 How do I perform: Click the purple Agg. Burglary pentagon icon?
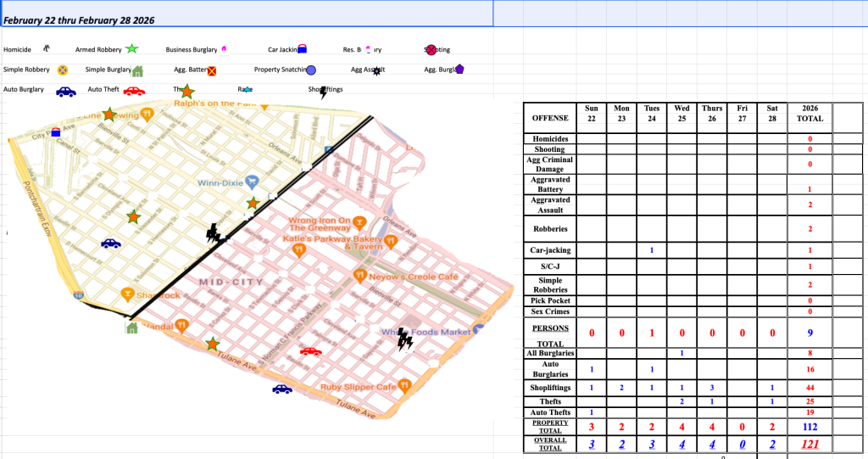[459, 70]
